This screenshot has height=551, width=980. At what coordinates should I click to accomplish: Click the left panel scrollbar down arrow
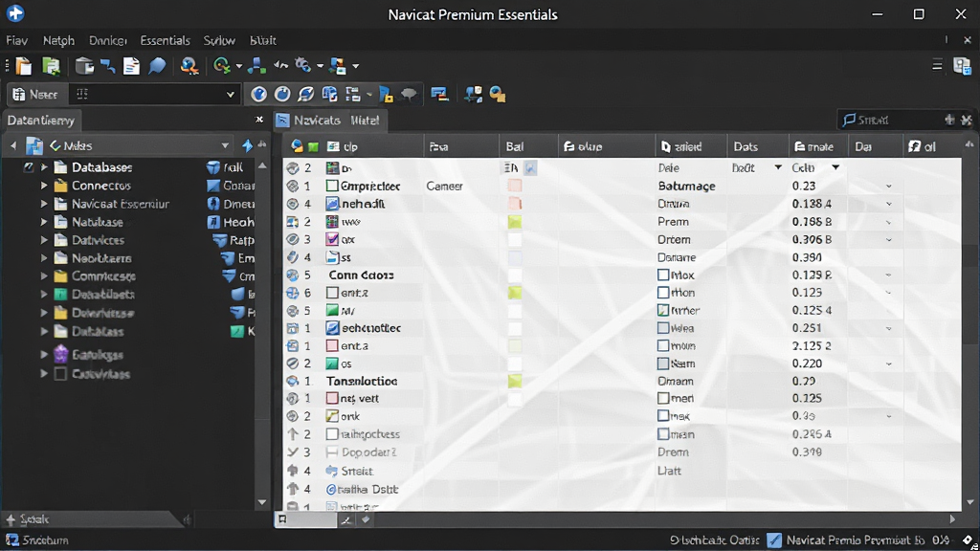pos(262,502)
